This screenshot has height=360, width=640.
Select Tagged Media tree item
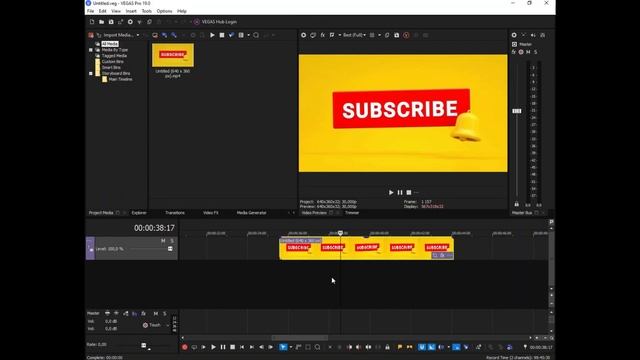[114, 56]
